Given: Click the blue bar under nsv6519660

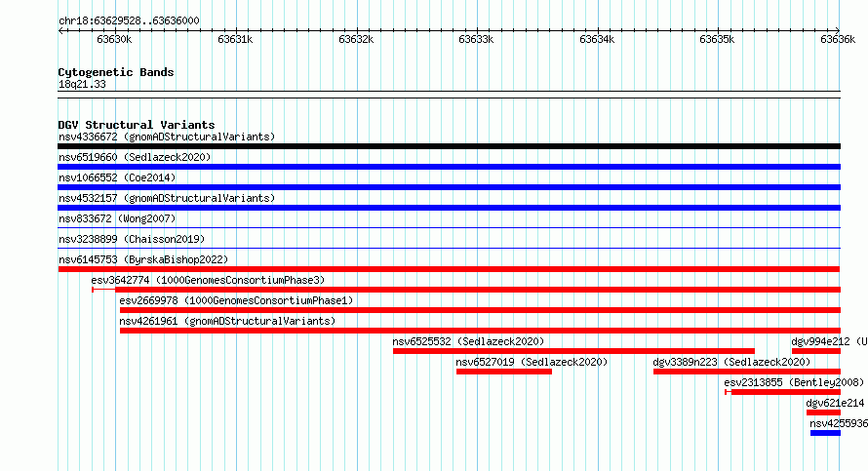Looking at the screenshot, I should click(x=449, y=167).
